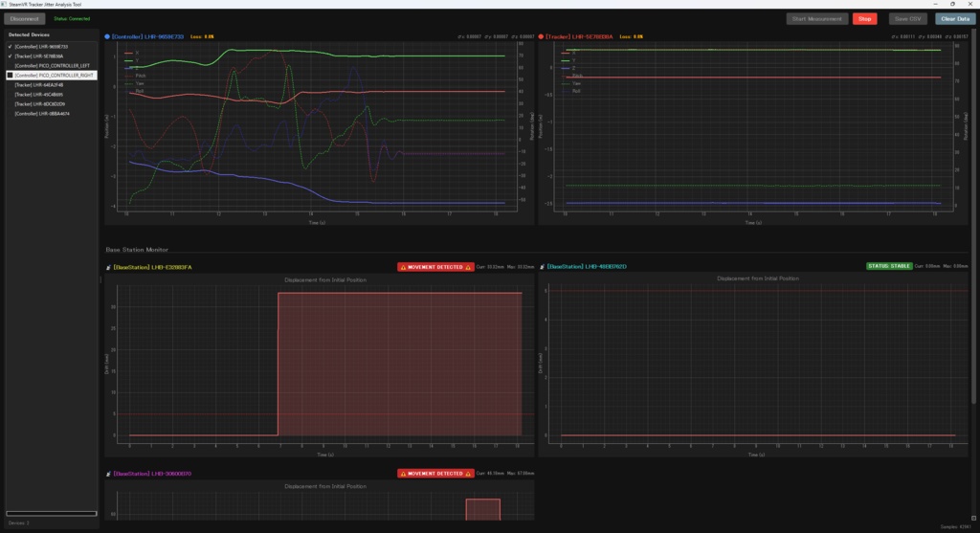
Task: Click MOVEMENT DETECTED badge for LHB-E32883FA
Action: 435,267
